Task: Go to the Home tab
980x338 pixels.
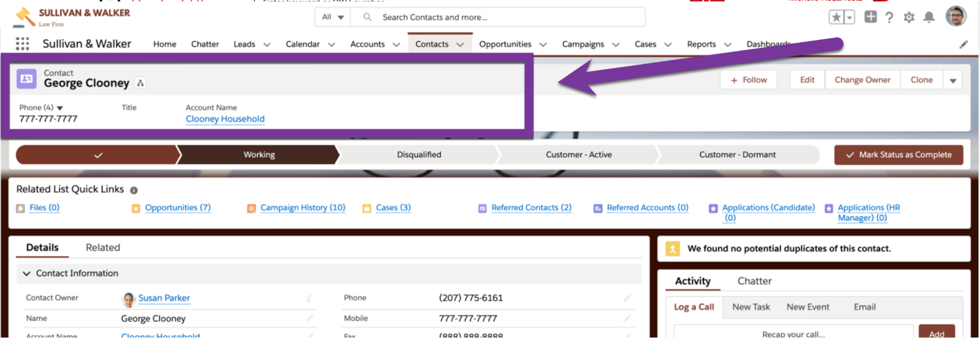Action: point(165,44)
